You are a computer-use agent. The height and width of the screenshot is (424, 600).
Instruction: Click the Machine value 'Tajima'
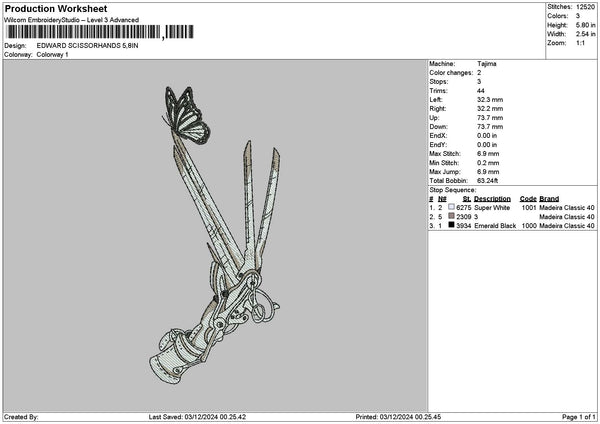[x=487, y=64]
